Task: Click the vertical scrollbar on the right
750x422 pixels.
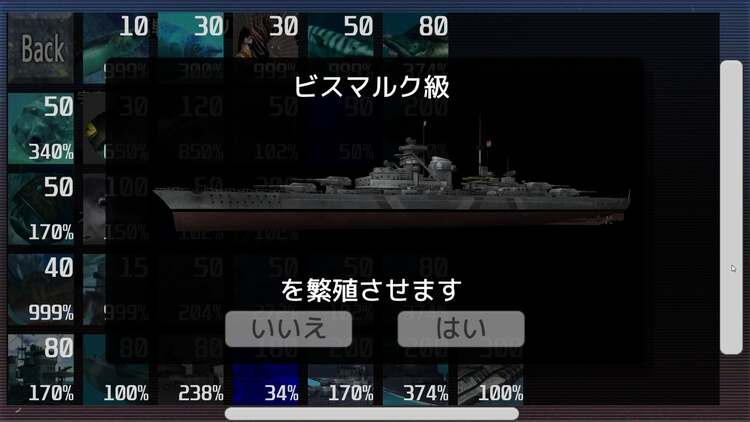Action: click(731, 207)
